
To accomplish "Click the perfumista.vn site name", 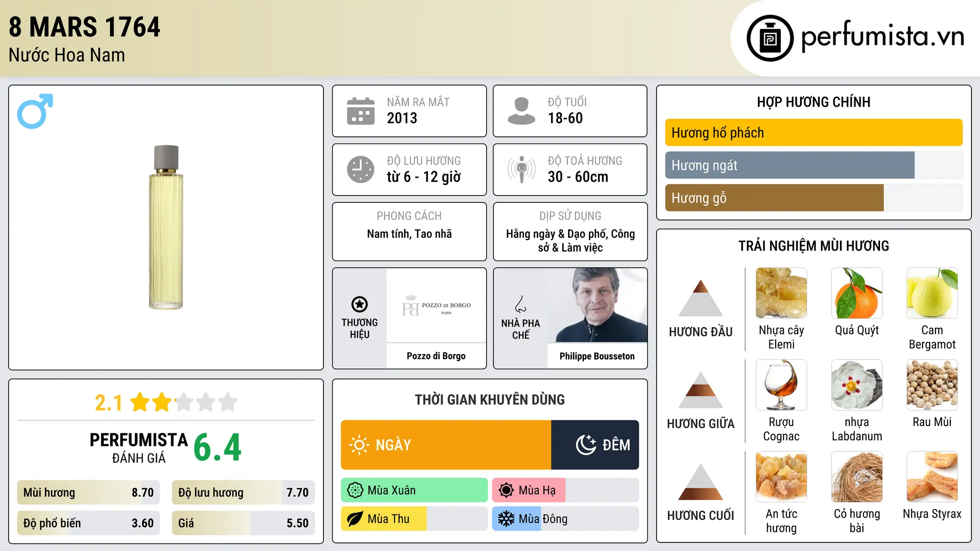I will tap(882, 36).
